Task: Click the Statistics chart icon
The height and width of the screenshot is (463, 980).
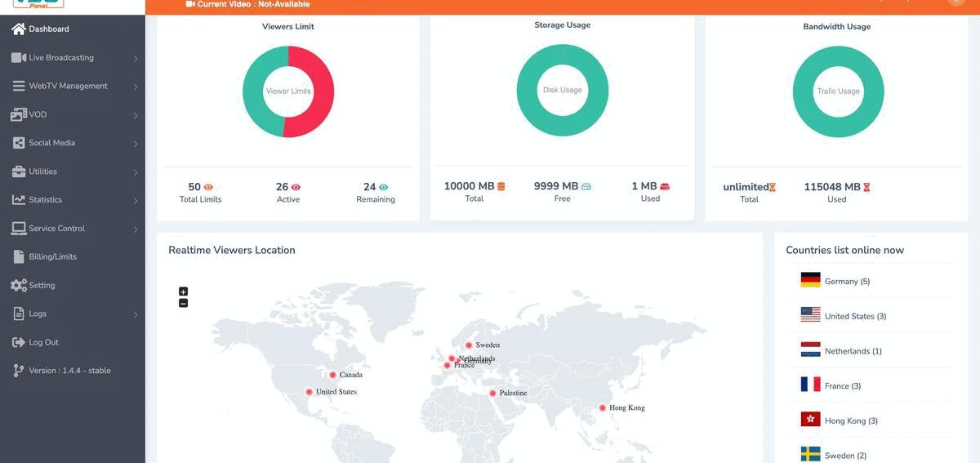Action: [x=18, y=200]
